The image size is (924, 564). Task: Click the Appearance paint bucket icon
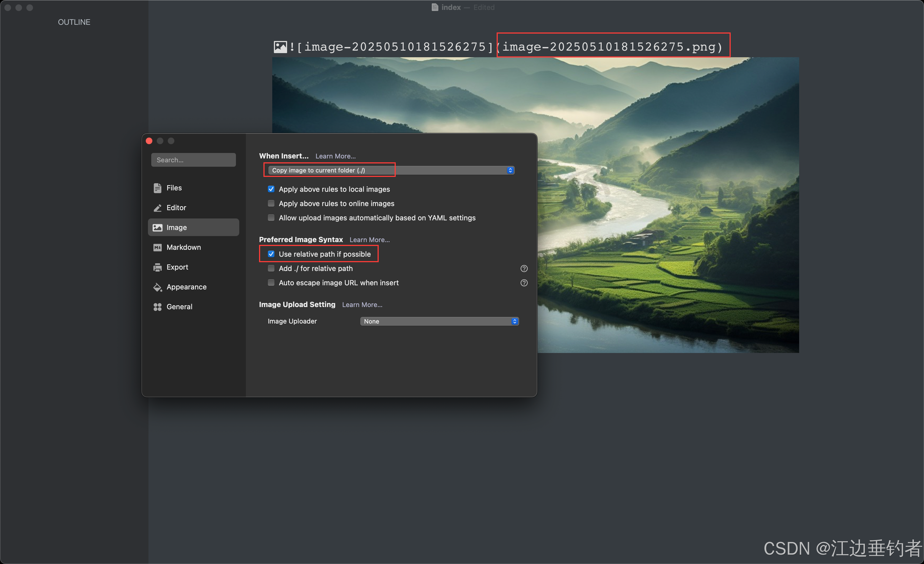tap(158, 287)
